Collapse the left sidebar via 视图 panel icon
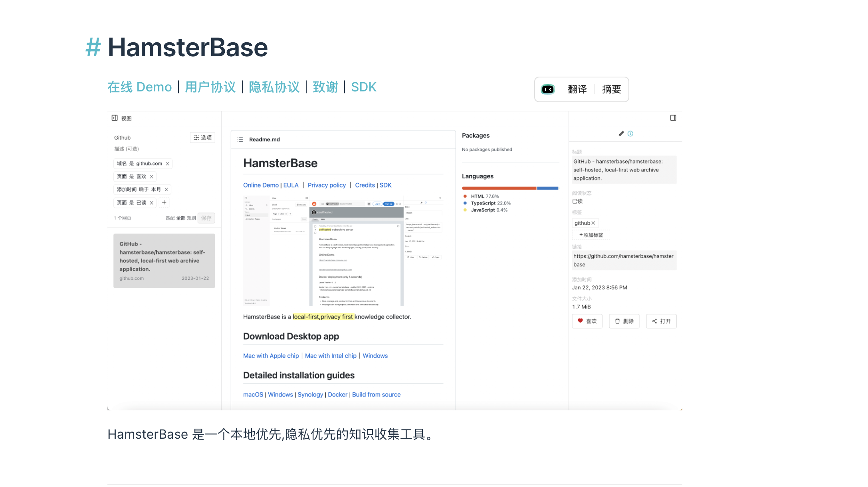This screenshot has height=487, width=868. pyautogui.click(x=115, y=118)
